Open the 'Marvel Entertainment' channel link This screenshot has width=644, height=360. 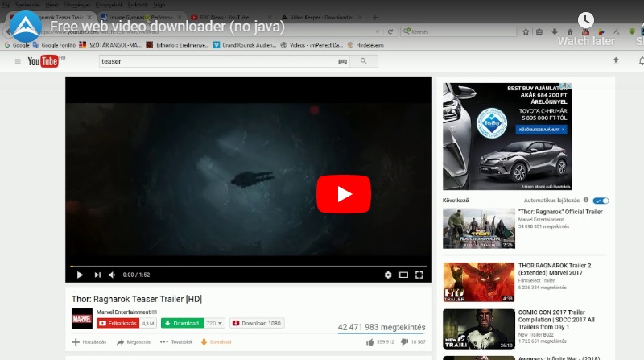pos(123,312)
